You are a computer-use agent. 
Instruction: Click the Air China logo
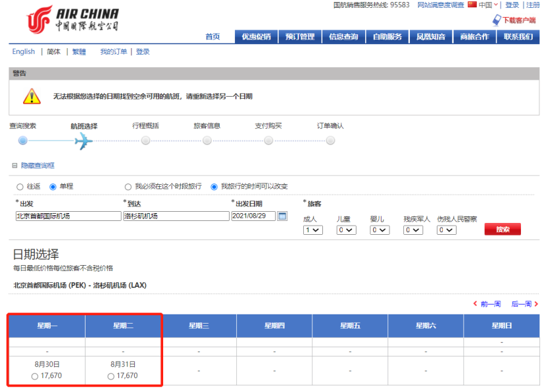72,18
